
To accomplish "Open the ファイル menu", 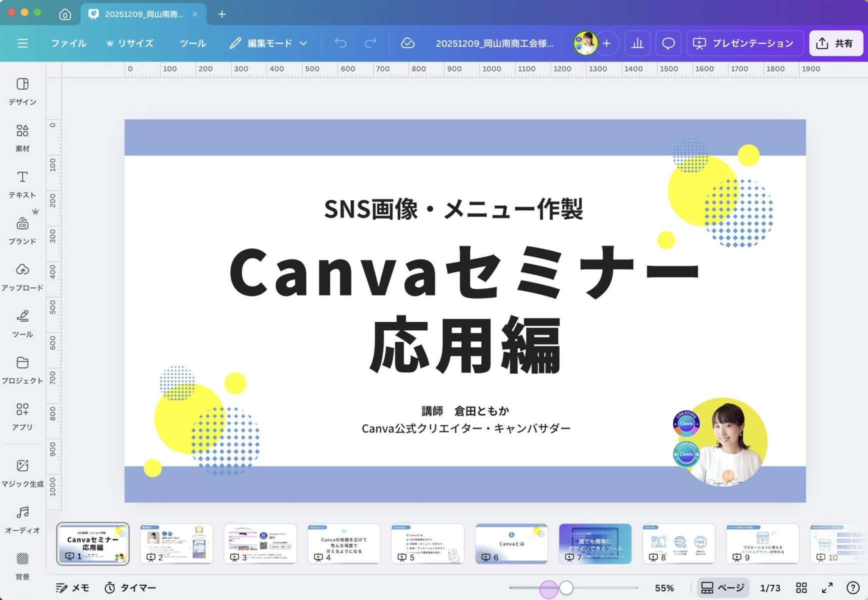I will pos(68,43).
